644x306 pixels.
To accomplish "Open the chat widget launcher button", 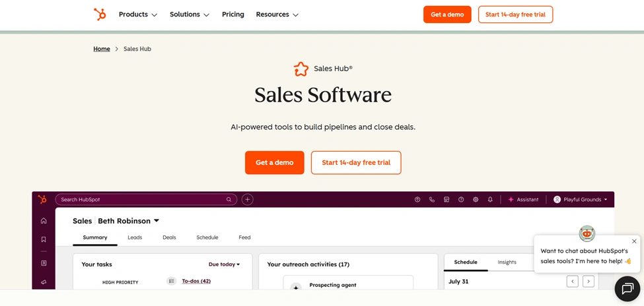I will click(627, 289).
